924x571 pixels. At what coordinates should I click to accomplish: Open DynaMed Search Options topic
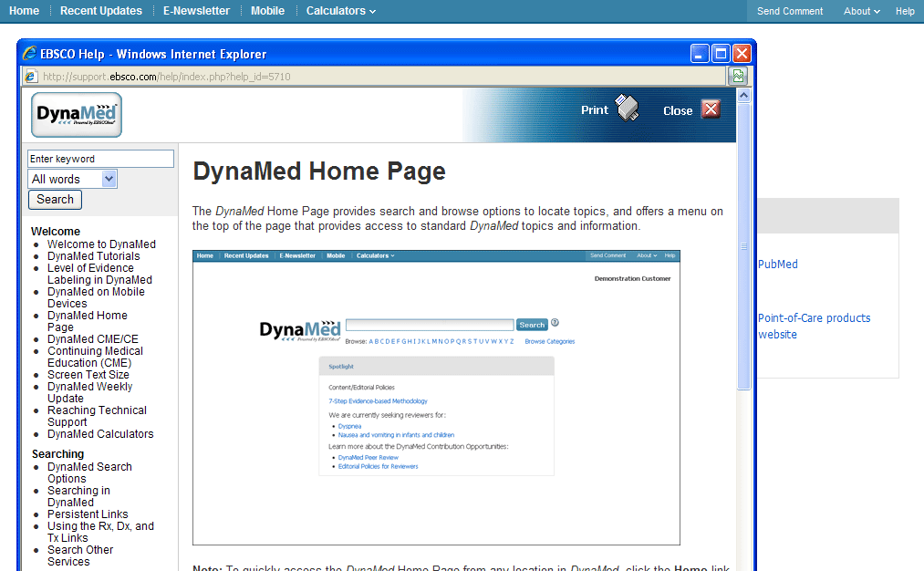pyautogui.click(x=89, y=472)
